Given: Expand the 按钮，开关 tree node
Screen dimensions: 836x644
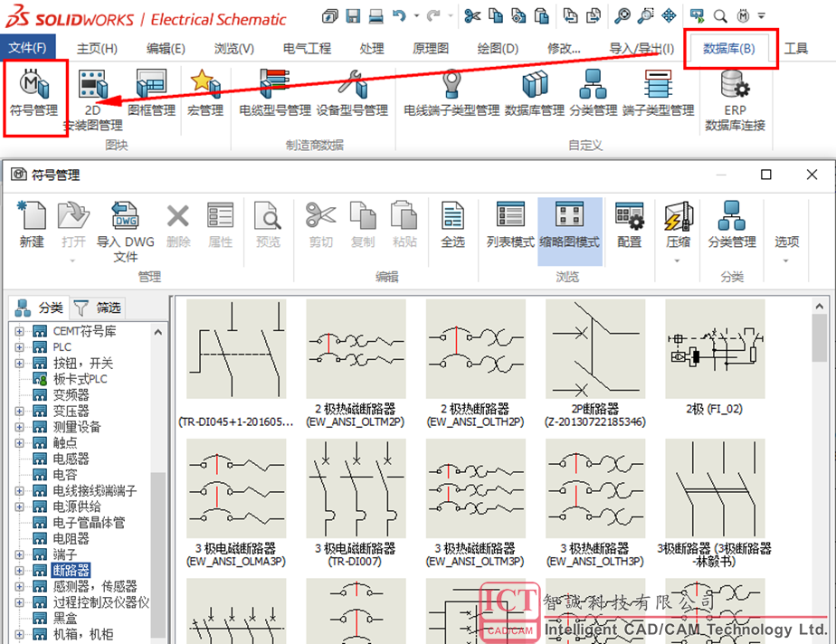Looking at the screenshot, I should click(x=19, y=364).
